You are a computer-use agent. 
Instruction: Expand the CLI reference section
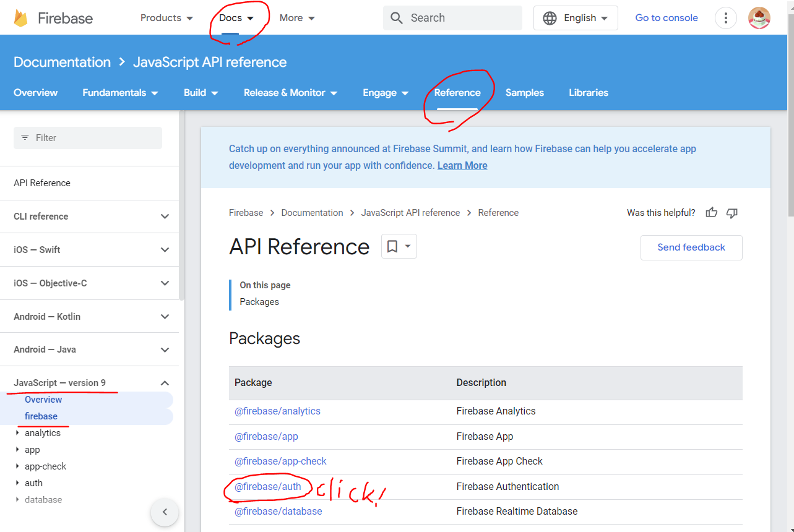(165, 217)
